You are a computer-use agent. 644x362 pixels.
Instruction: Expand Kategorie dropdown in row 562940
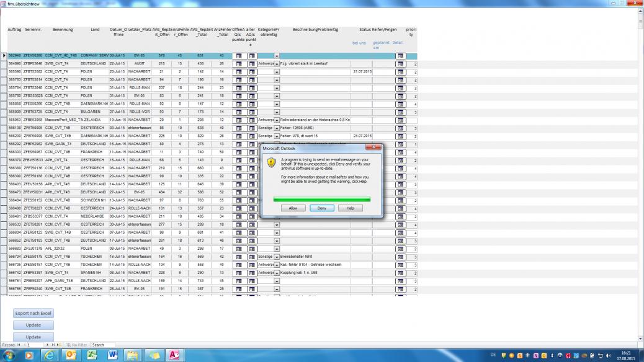click(x=277, y=56)
